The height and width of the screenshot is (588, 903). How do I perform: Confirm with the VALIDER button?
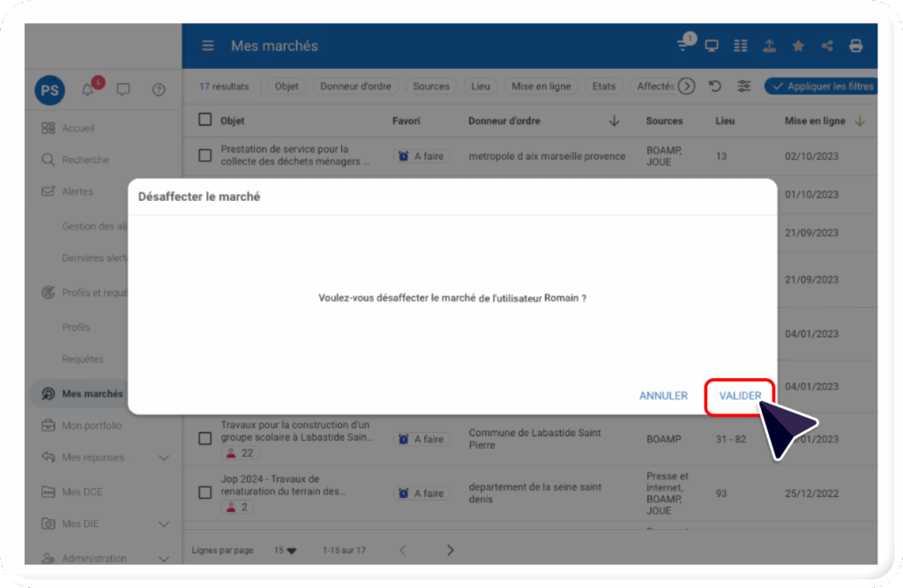click(x=740, y=396)
